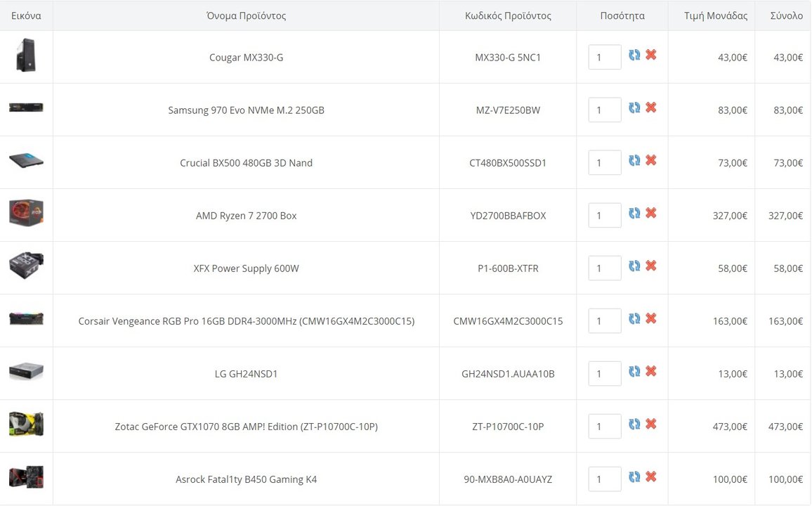Select the Όνομα Προϊόντος column header
The height and width of the screenshot is (506, 812).
click(x=246, y=16)
